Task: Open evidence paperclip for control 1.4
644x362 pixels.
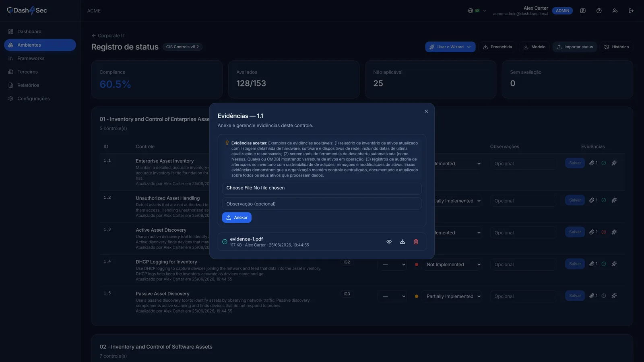Action: coord(593,264)
